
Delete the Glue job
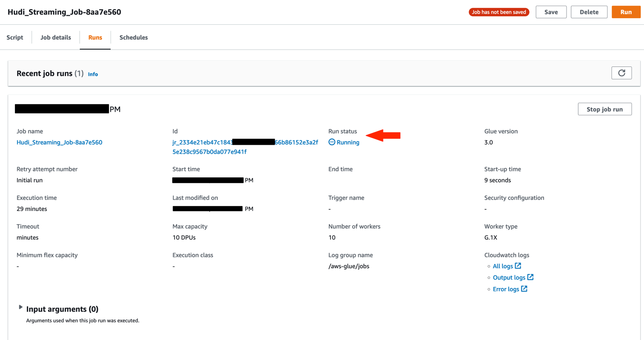(589, 12)
